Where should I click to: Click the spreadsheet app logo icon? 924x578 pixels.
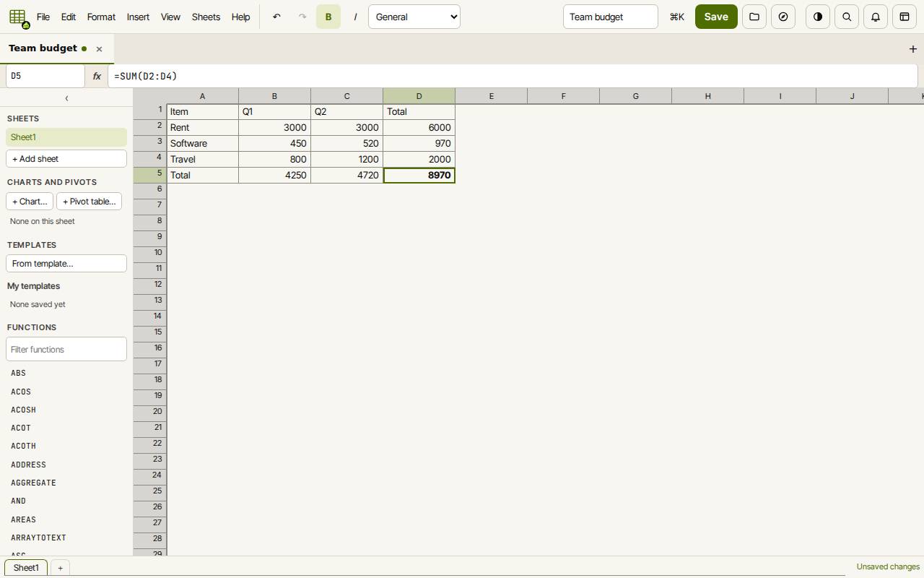pyautogui.click(x=19, y=17)
